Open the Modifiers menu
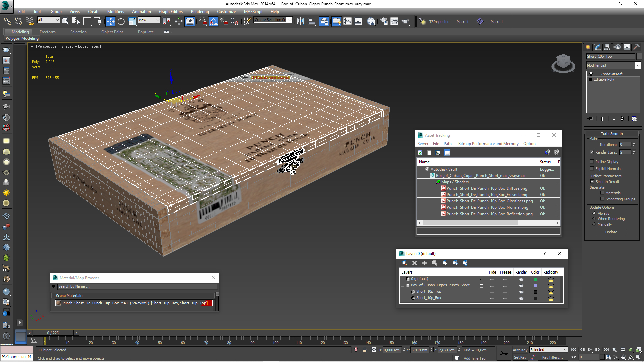Screen dimensions: 644x362 [115, 11]
